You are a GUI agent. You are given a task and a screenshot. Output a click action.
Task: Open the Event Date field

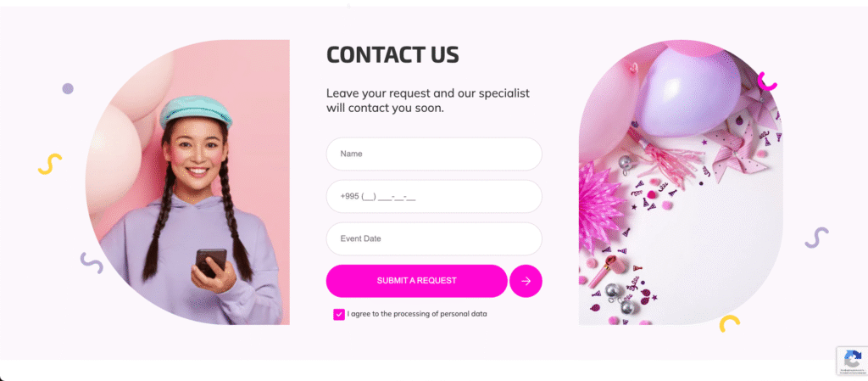(434, 238)
